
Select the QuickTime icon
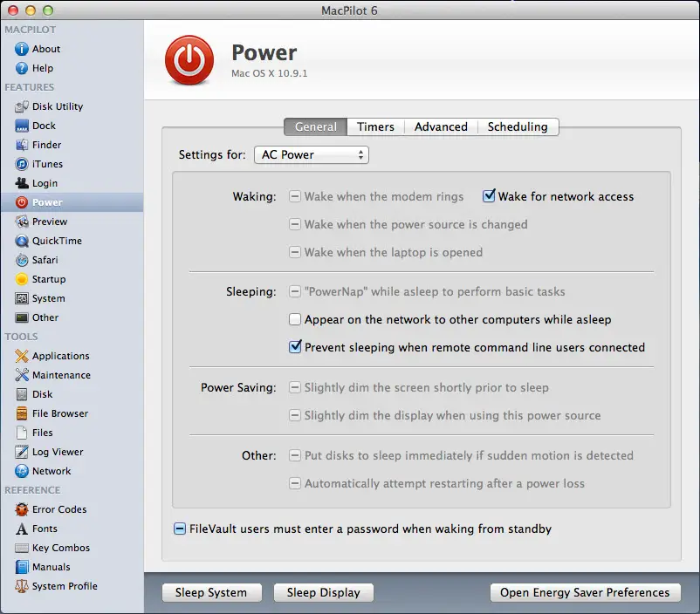click(22, 241)
